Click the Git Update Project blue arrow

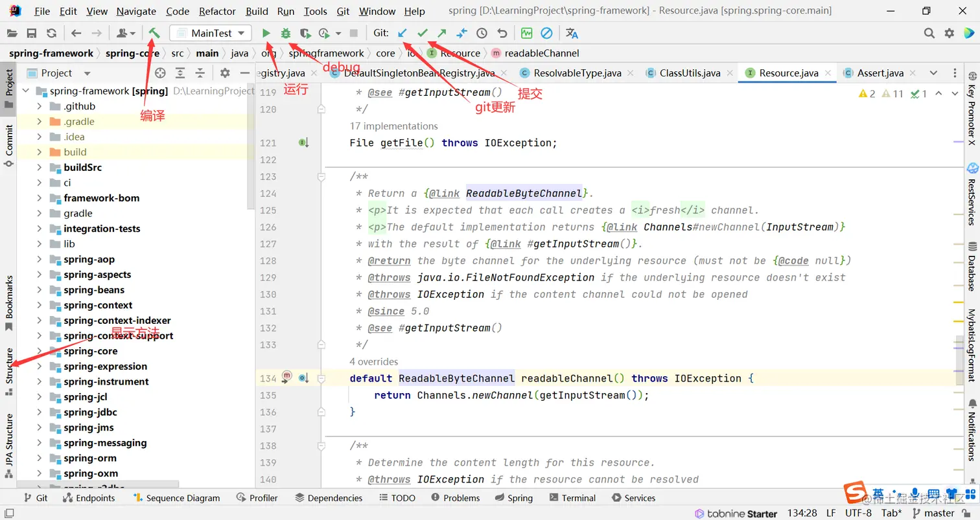coord(402,33)
